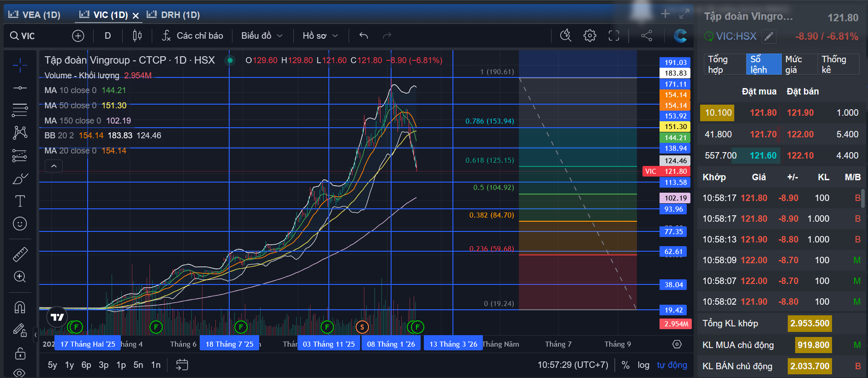This screenshot has width=868, height=378.
Task: Click the S event marker on timeline
Action: coord(362,327)
